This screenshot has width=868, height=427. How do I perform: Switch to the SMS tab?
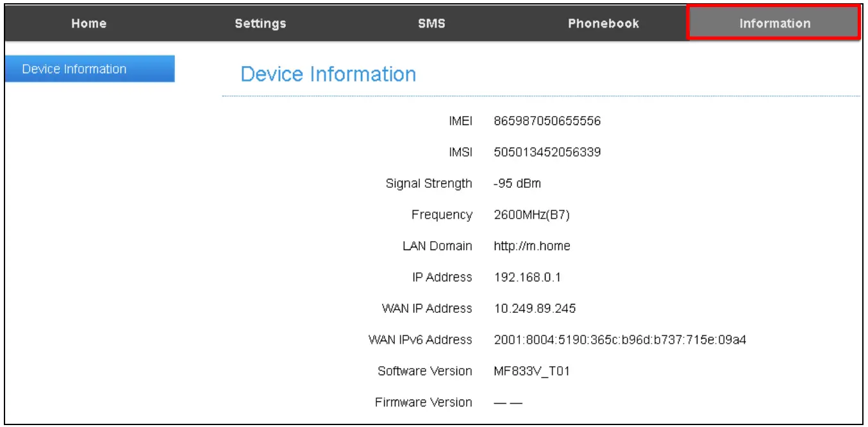click(431, 23)
